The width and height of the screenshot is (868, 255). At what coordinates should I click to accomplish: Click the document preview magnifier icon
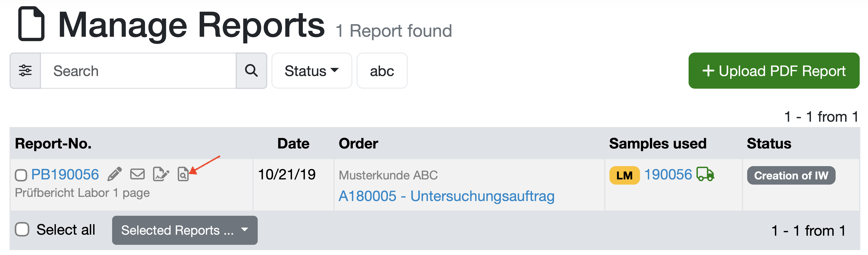pyautogui.click(x=183, y=174)
